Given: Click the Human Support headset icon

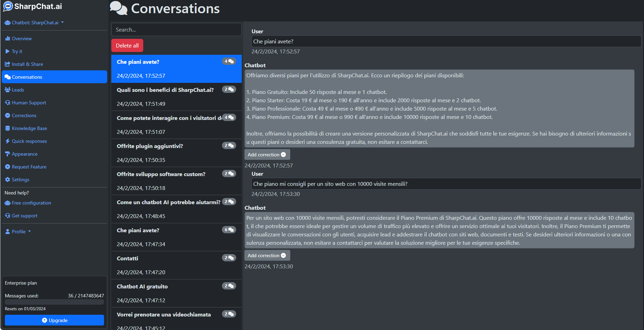Looking at the screenshot, I should pos(8,103).
